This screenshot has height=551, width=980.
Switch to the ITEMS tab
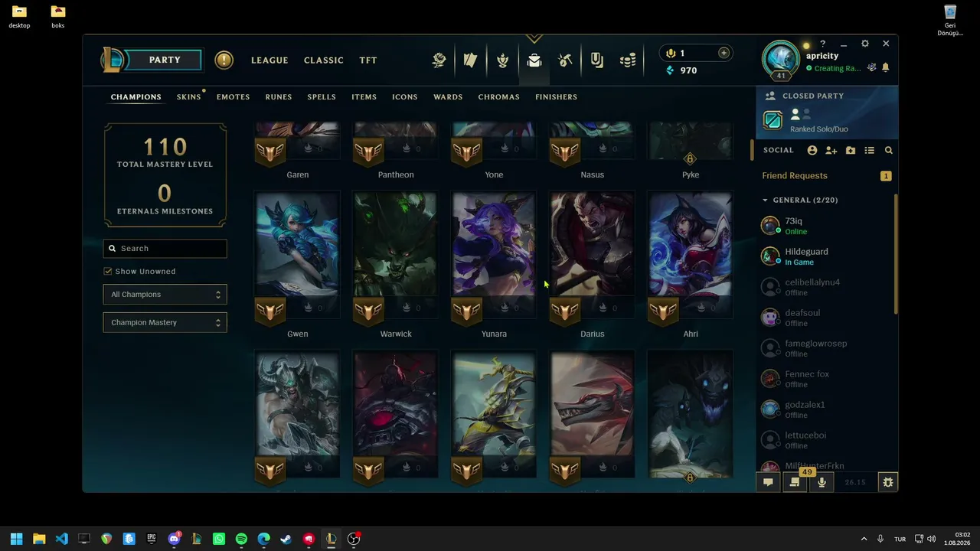click(364, 97)
